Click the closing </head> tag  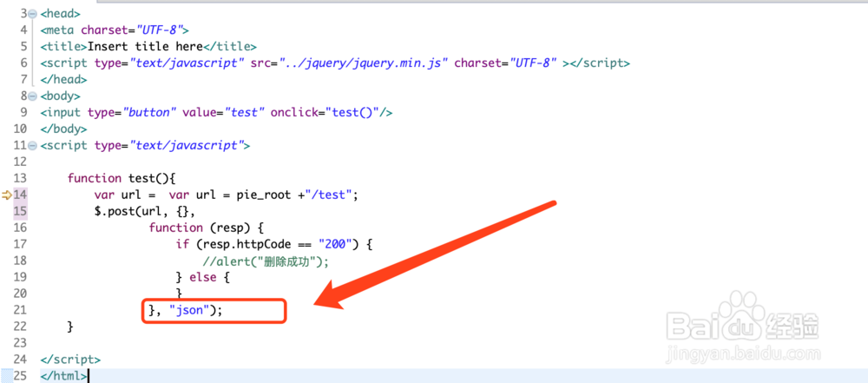63,80
